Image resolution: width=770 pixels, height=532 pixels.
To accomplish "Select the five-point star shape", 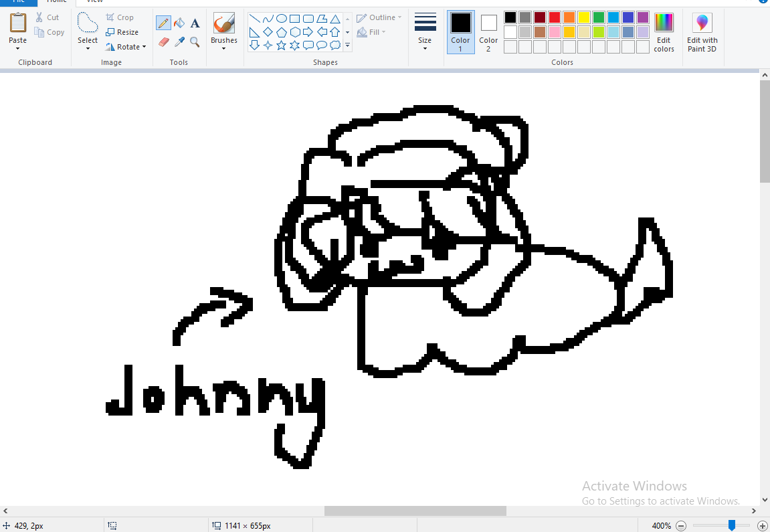I will coord(281,45).
